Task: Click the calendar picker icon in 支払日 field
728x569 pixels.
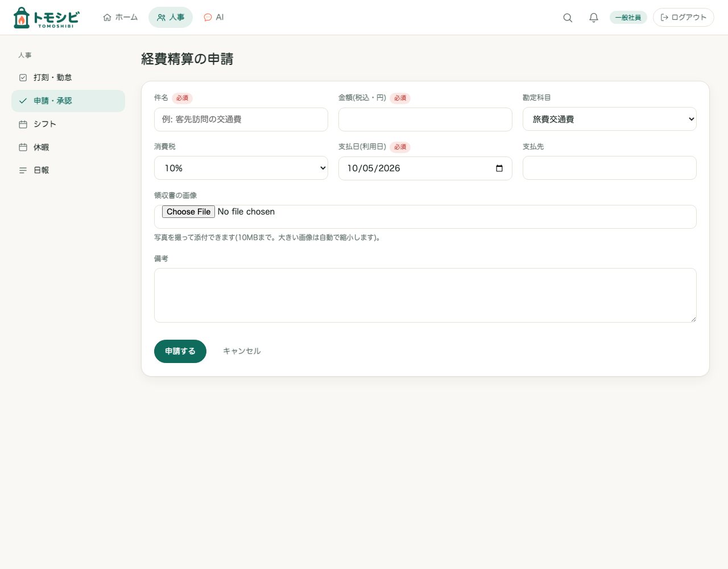Action: (499, 168)
